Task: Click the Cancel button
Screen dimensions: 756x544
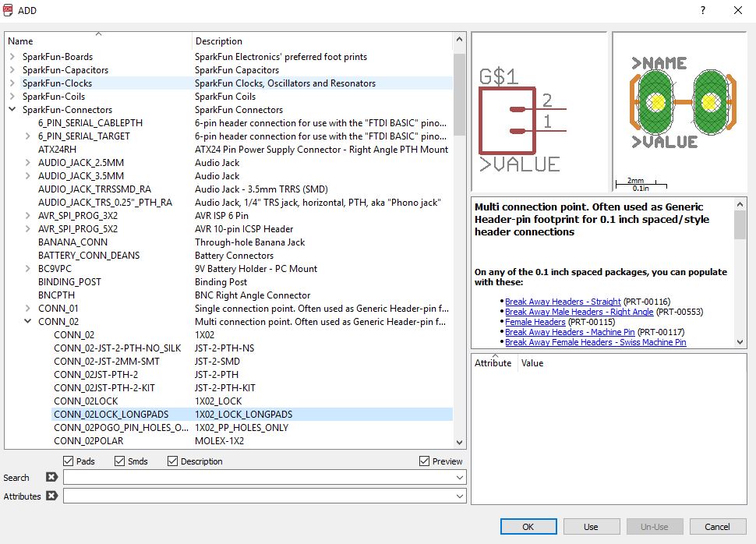Action: tap(718, 527)
